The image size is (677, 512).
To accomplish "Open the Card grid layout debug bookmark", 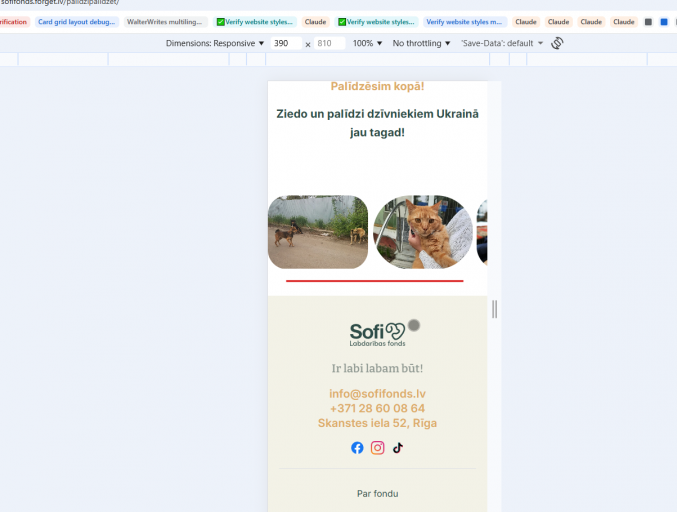I will pyautogui.click(x=77, y=22).
